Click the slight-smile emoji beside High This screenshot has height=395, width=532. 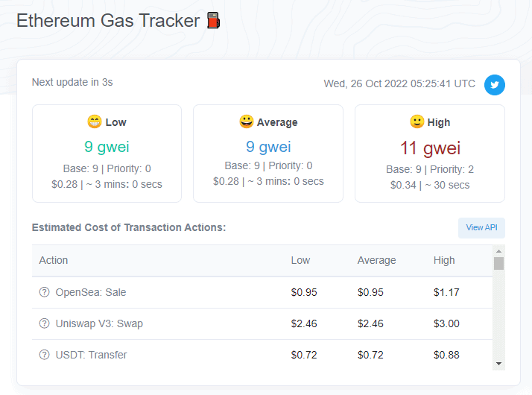[417, 121]
